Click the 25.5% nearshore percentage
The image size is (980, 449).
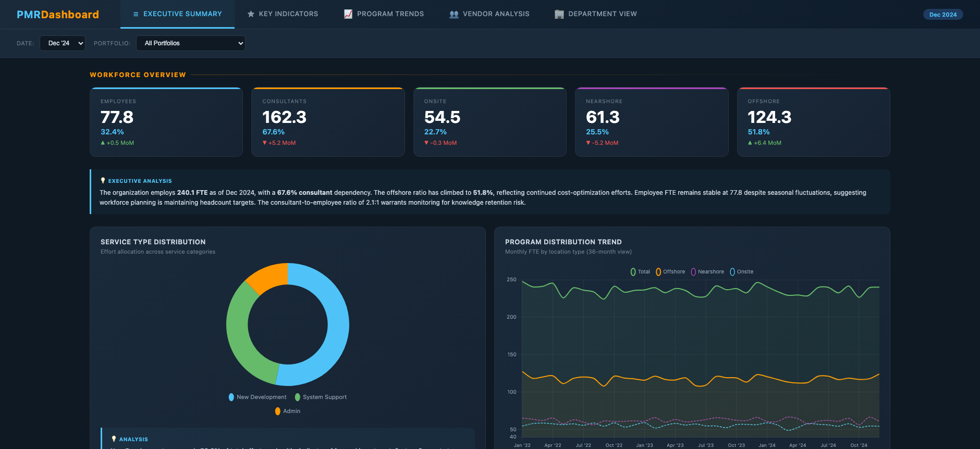tap(597, 132)
